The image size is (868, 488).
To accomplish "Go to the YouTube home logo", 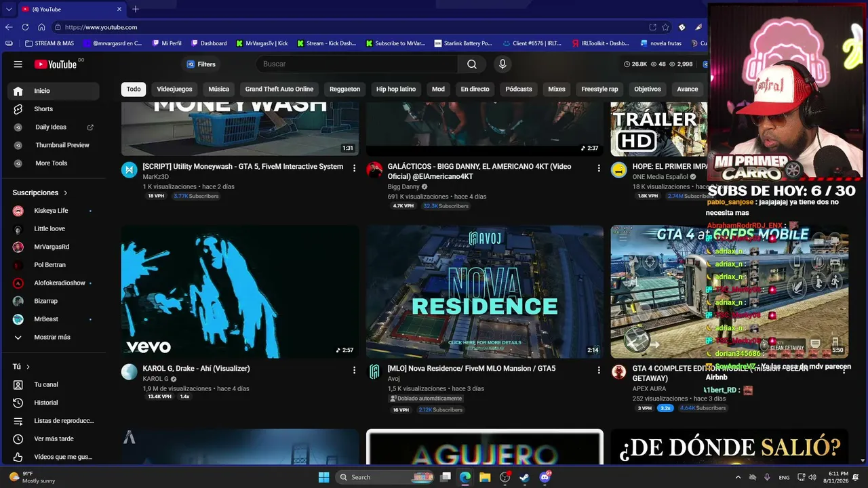I will click(56, 64).
